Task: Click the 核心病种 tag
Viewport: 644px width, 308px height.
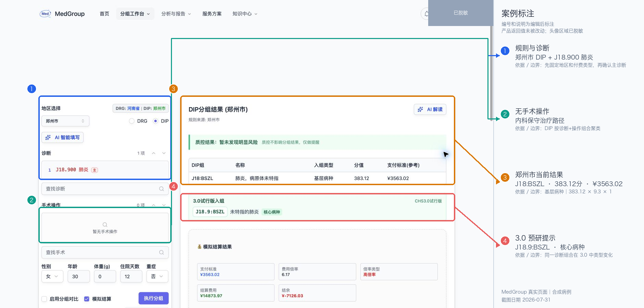Action: (x=272, y=212)
